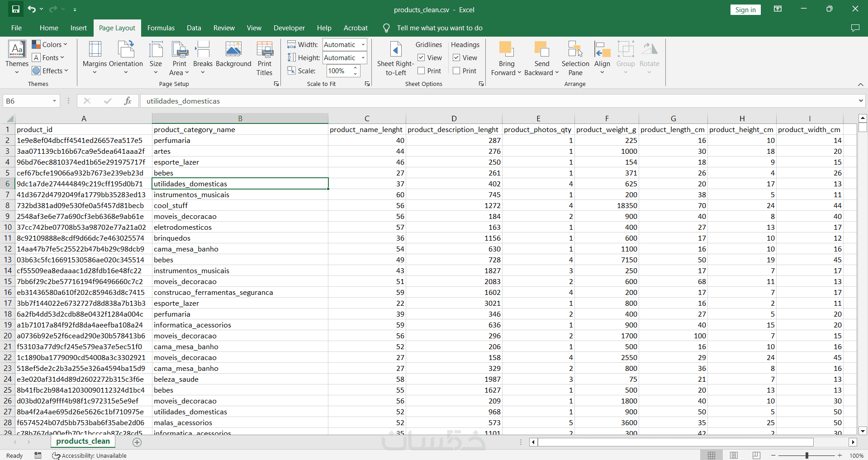
Task: Click the Name Box showing B6
Action: [27, 101]
